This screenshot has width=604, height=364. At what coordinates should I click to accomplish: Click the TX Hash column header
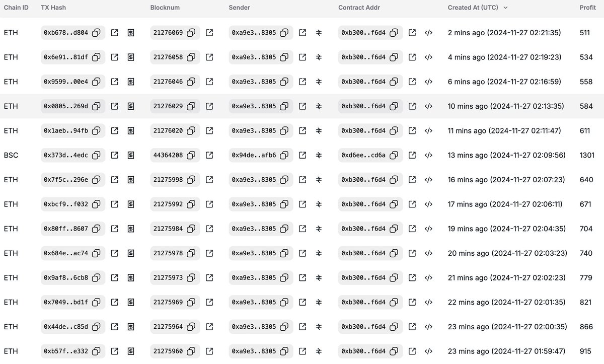(x=53, y=8)
